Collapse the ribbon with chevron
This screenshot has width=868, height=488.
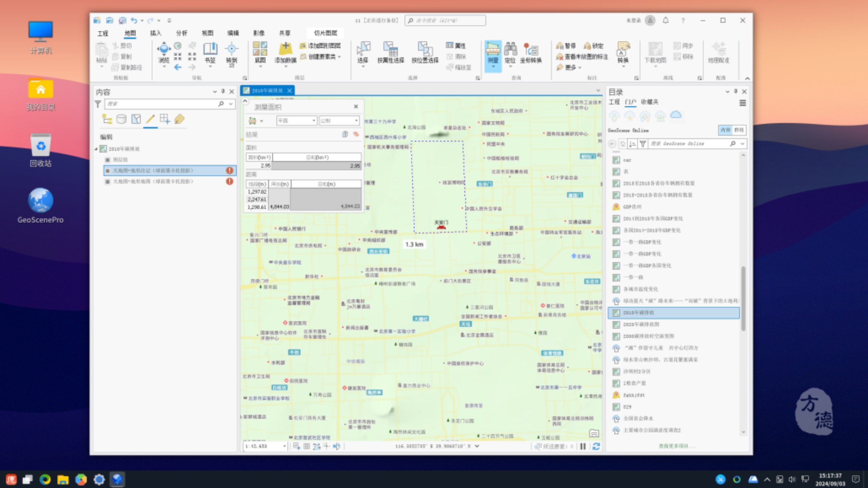coord(747,78)
